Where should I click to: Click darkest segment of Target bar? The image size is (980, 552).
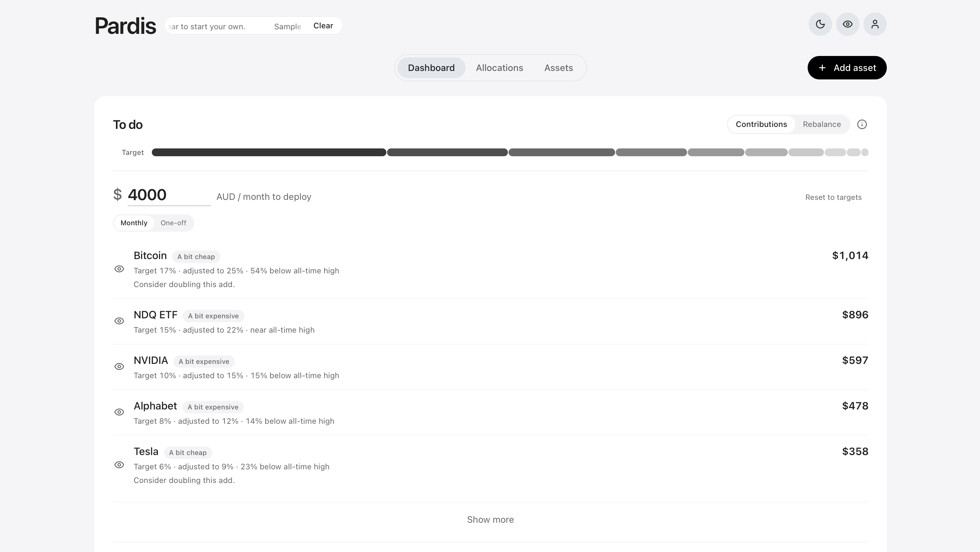coord(268,152)
